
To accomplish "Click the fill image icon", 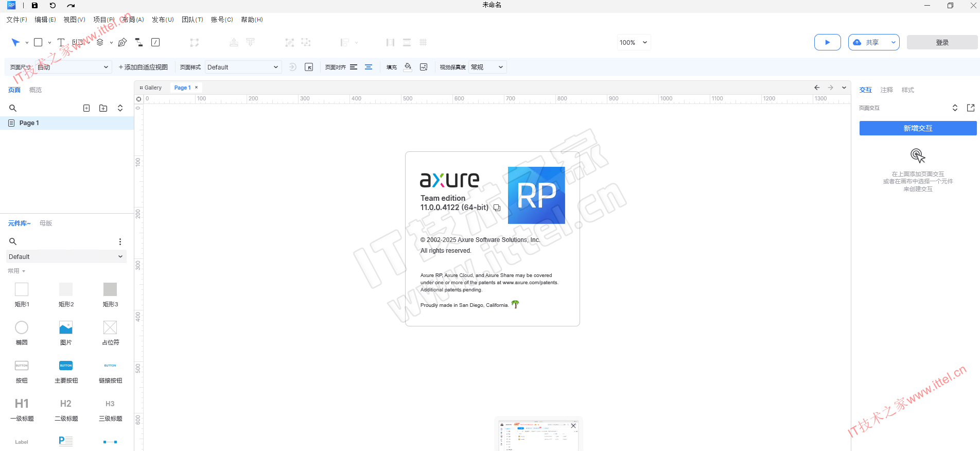I will (424, 67).
